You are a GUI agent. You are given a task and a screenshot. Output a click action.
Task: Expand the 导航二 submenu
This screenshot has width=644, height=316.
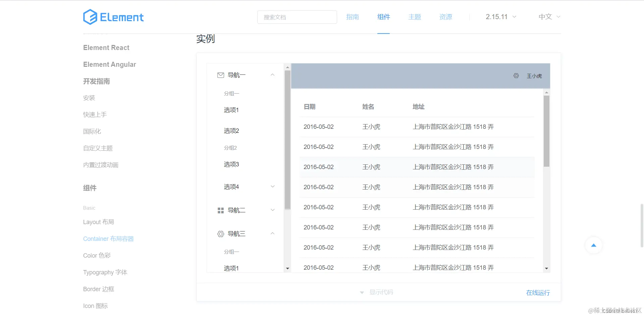click(x=273, y=210)
